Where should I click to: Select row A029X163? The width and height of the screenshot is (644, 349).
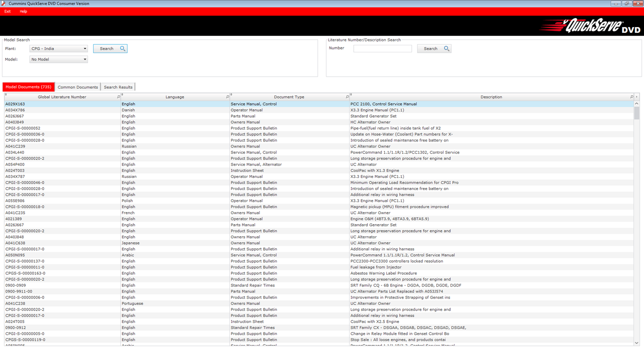click(318, 104)
